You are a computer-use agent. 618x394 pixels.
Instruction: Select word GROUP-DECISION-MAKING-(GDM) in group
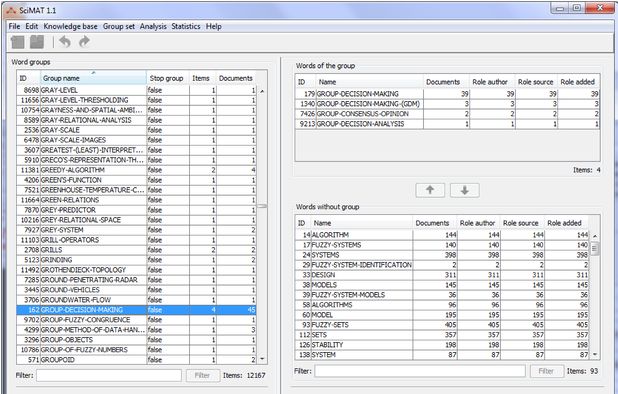448,104
